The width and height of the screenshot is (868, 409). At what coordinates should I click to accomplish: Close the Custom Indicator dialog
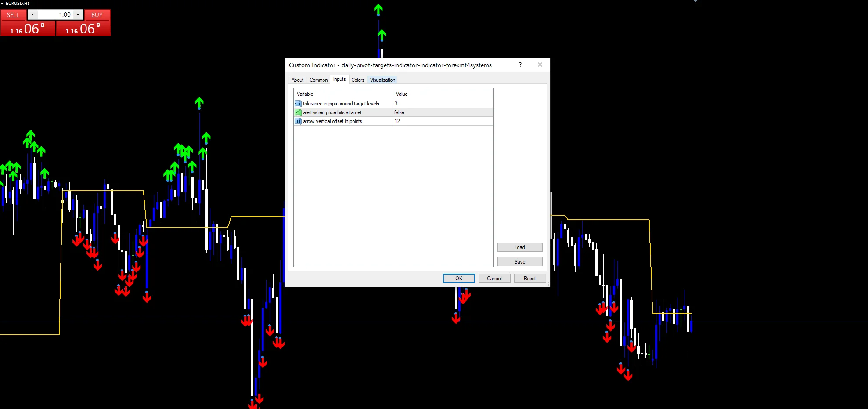pos(540,65)
